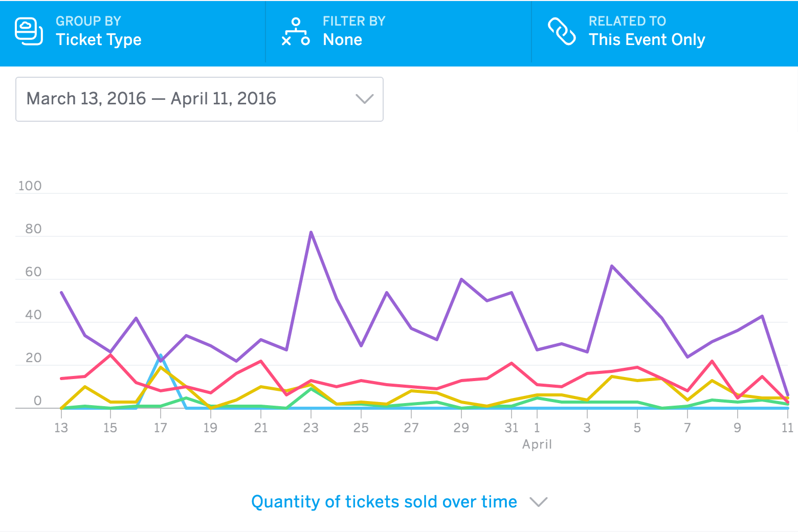798x532 pixels.
Task: Expand the chevron next to Quantity of tickets sold
Action: click(x=539, y=502)
